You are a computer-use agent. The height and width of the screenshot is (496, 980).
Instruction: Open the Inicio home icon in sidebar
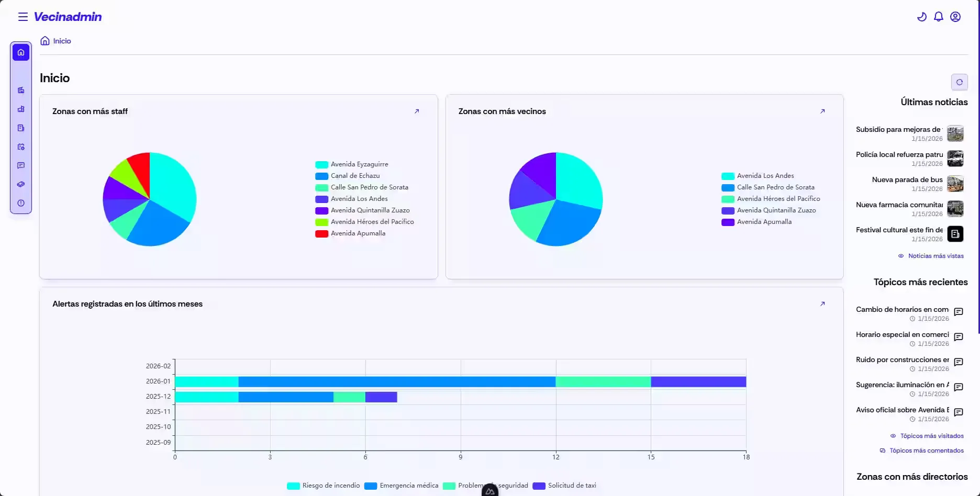pos(21,52)
